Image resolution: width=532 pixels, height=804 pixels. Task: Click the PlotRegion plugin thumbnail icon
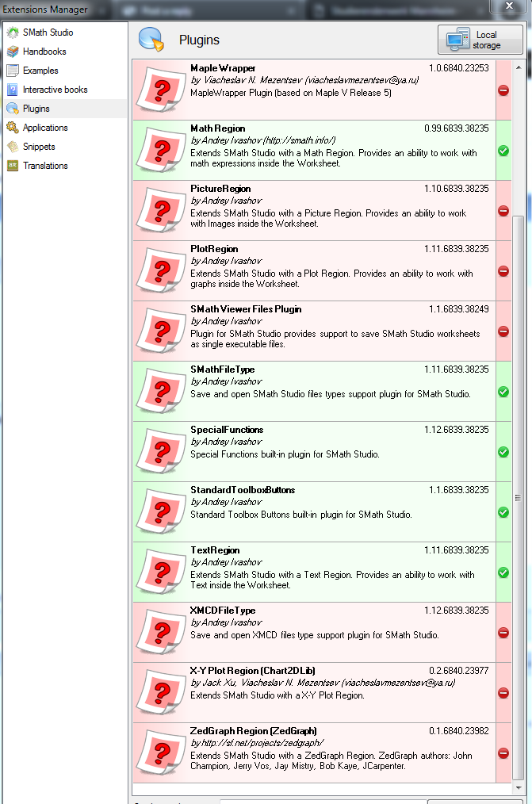(161, 271)
